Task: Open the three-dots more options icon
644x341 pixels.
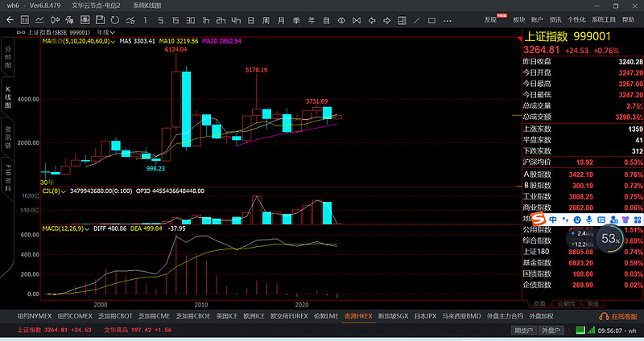Action: coord(448,20)
